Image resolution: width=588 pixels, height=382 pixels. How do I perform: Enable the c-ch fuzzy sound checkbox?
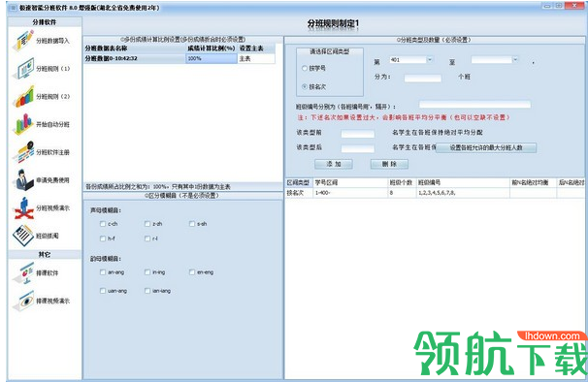[103, 224]
